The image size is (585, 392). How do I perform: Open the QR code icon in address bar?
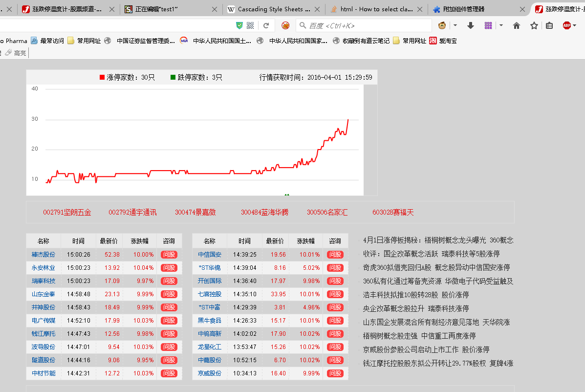point(250,25)
